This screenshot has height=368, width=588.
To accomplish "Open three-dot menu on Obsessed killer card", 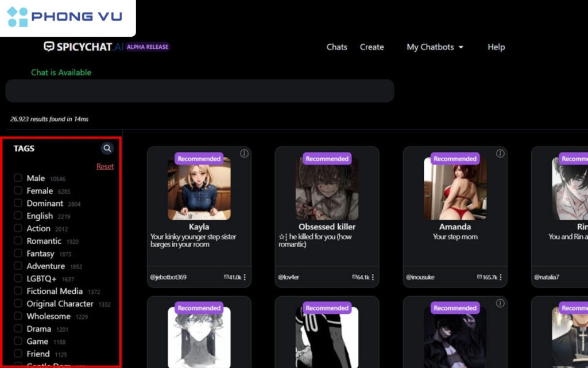I will [x=373, y=277].
